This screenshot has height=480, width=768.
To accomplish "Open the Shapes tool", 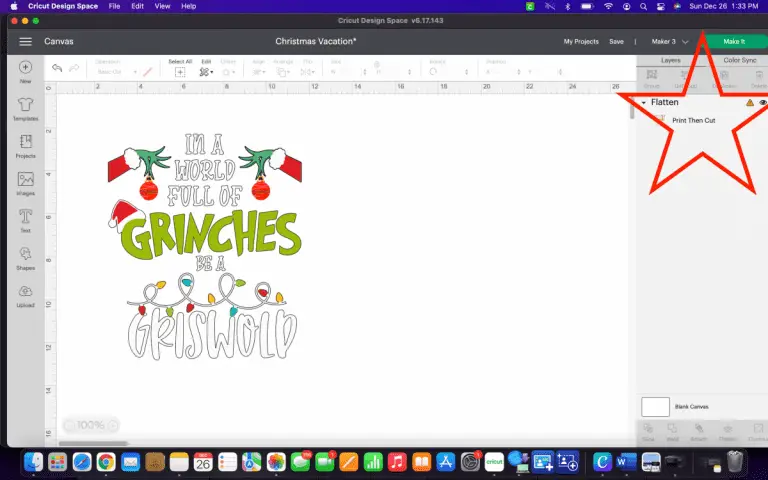I will [25, 256].
